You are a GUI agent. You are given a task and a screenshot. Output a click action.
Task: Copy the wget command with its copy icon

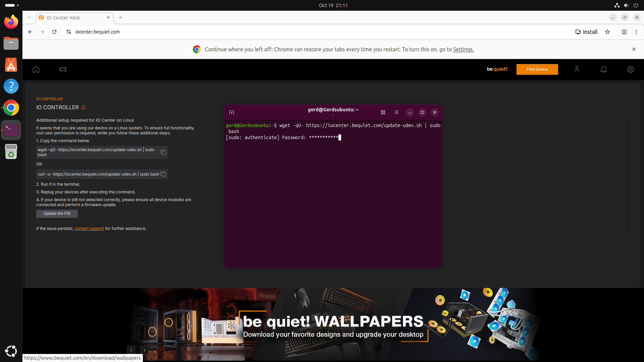(x=163, y=152)
